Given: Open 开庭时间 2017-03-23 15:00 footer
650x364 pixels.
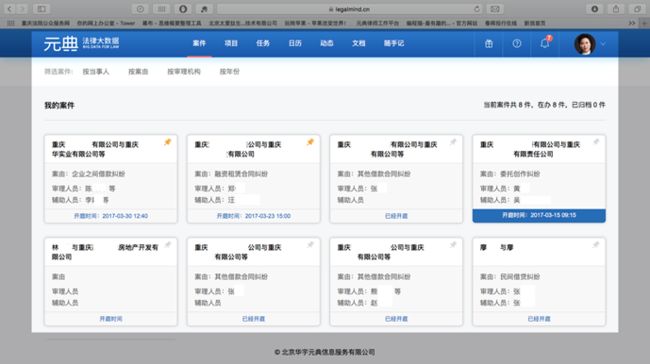Looking at the screenshot, I should point(253,216).
